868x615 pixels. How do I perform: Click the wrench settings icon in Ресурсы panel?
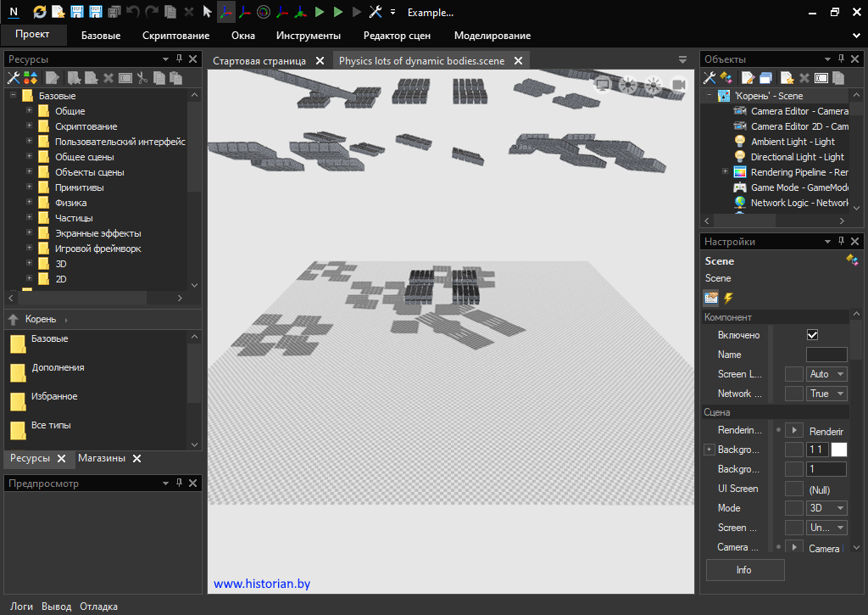[x=14, y=78]
